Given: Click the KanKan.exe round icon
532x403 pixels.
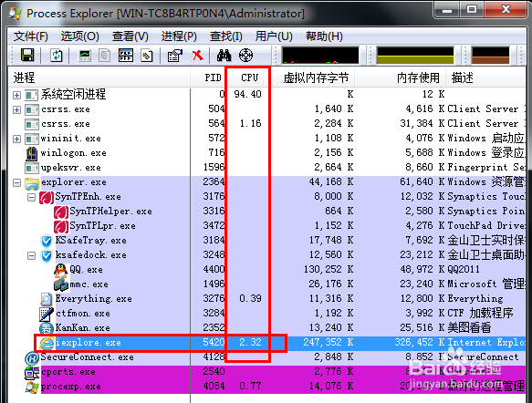Looking at the screenshot, I should tap(47, 328).
